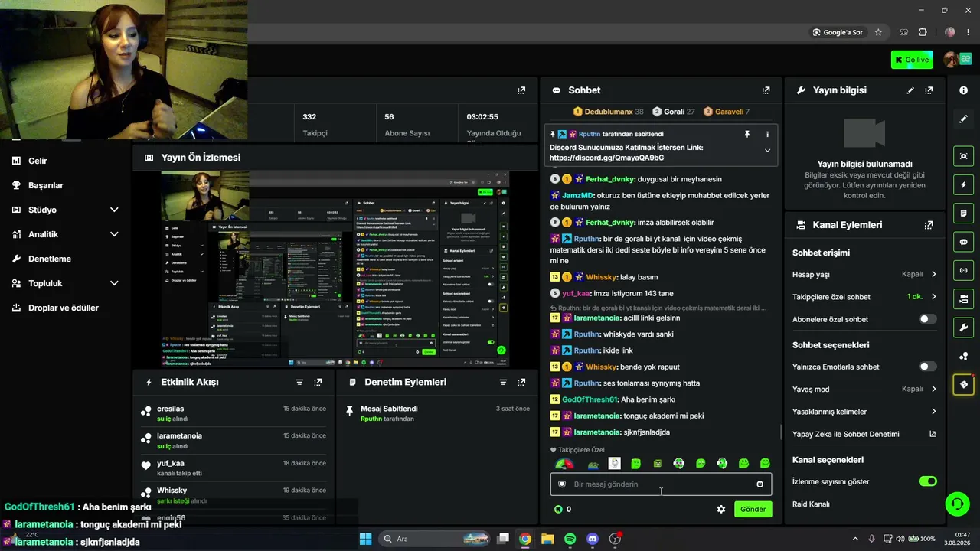Bookmark the page with Chrome's star icon
Image resolution: width=980 pixels, height=551 pixels.
pyautogui.click(x=878, y=32)
